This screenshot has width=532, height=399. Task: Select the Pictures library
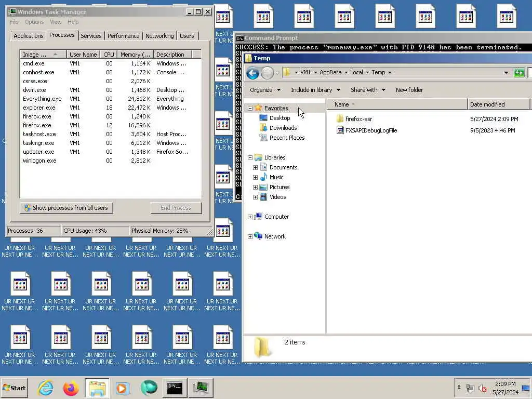pos(280,187)
